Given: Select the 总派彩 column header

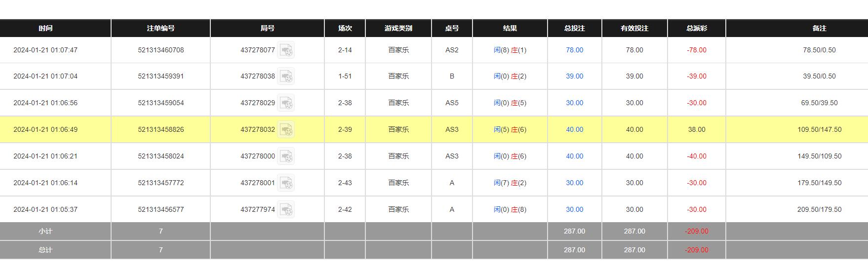Looking at the screenshot, I should click(696, 29).
